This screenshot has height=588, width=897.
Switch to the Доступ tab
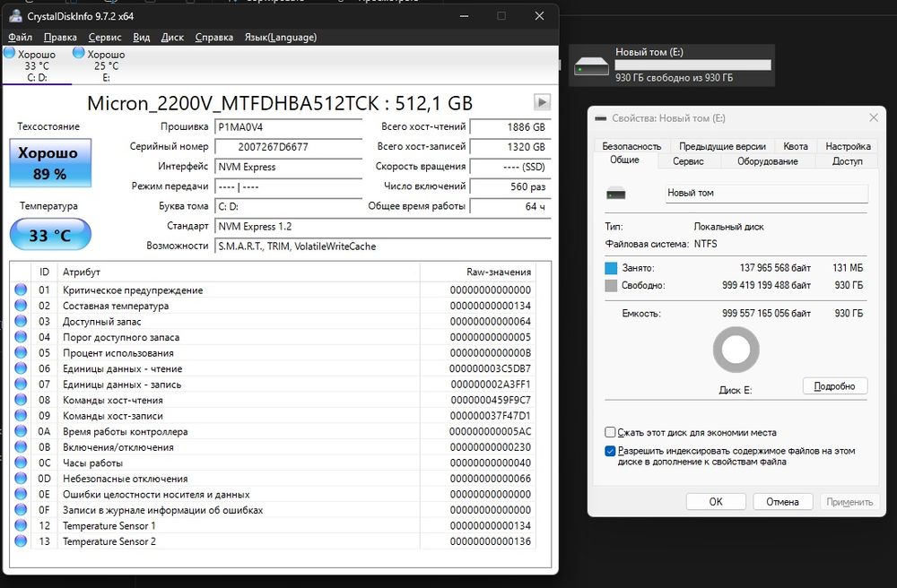point(848,161)
